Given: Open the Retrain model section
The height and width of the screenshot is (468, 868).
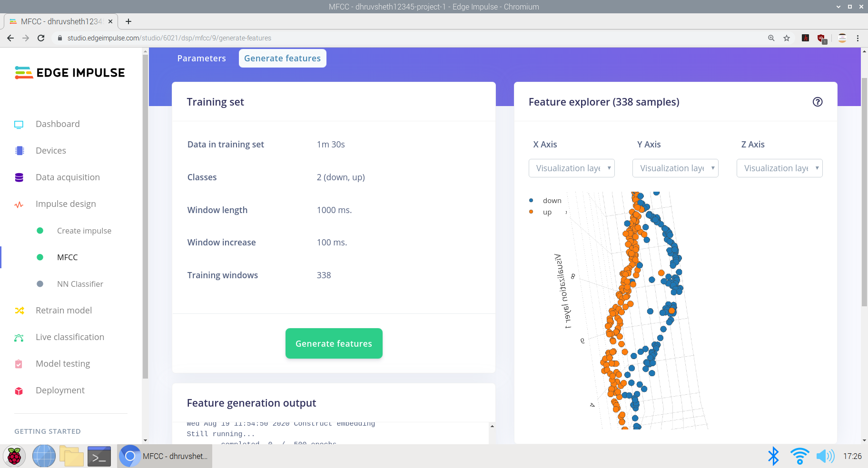Looking at the screenshot, I should pyautogui.click(x=63, y=310).
